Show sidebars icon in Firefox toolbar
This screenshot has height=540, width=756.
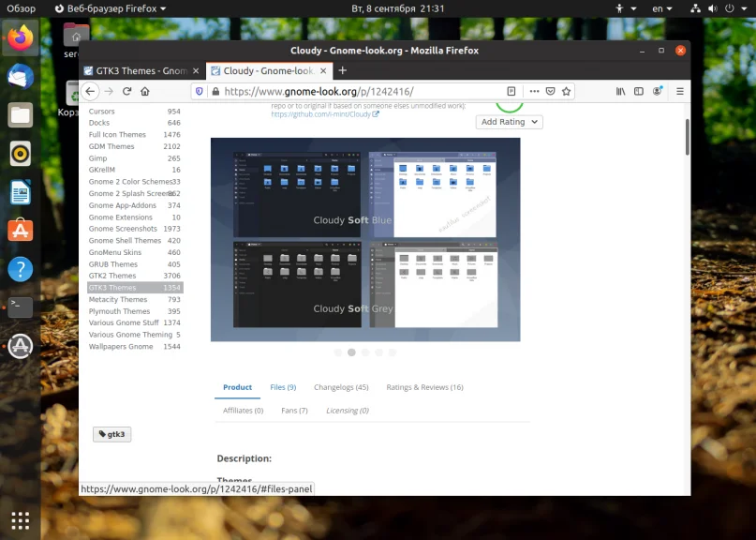(x=638, y=91)
